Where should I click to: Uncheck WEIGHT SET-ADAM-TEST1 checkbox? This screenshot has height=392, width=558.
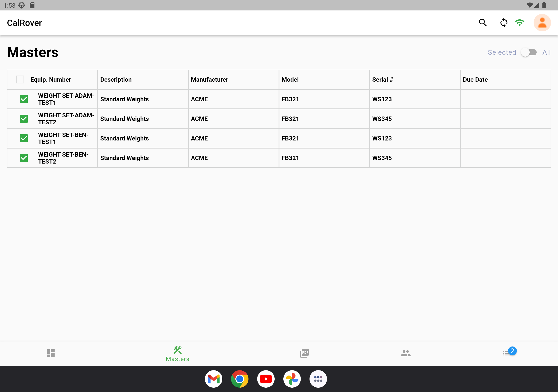click(24, 99)
